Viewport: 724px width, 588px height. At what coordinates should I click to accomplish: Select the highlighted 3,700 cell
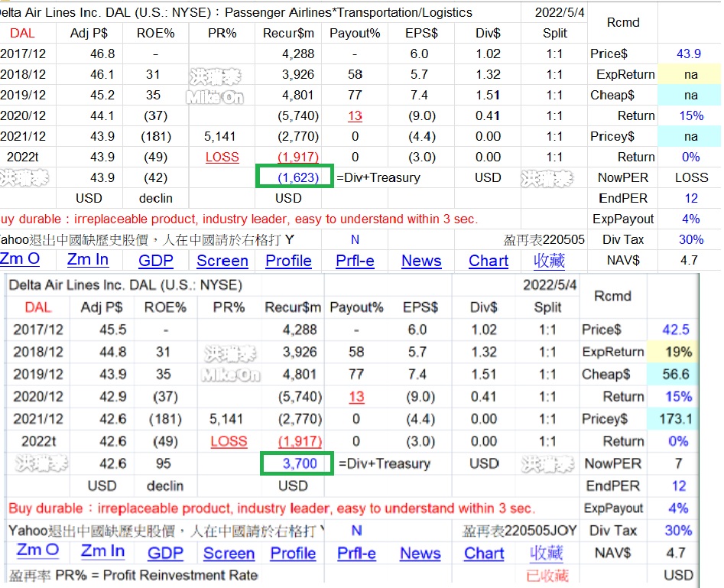(297, 463)
